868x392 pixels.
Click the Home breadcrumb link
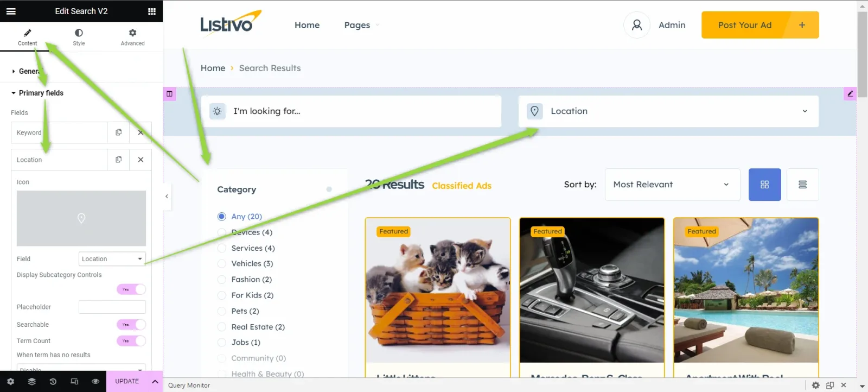click(x=213, y=68)
